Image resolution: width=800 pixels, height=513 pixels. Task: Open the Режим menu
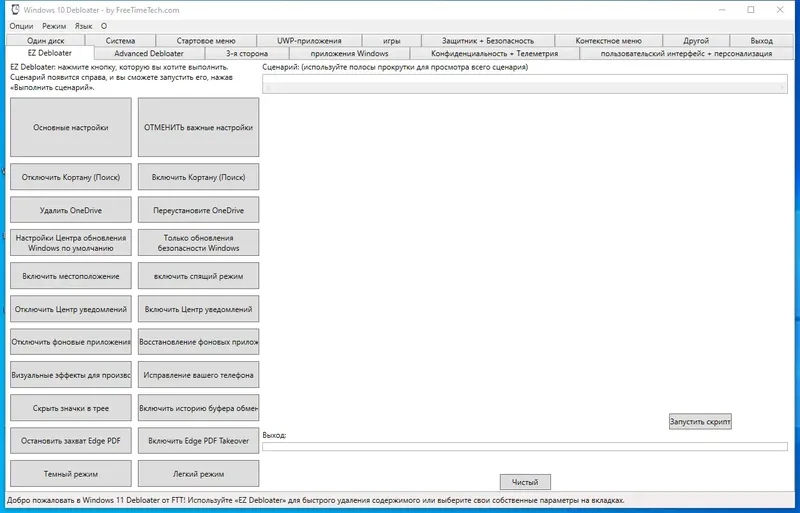coord(54,26)
